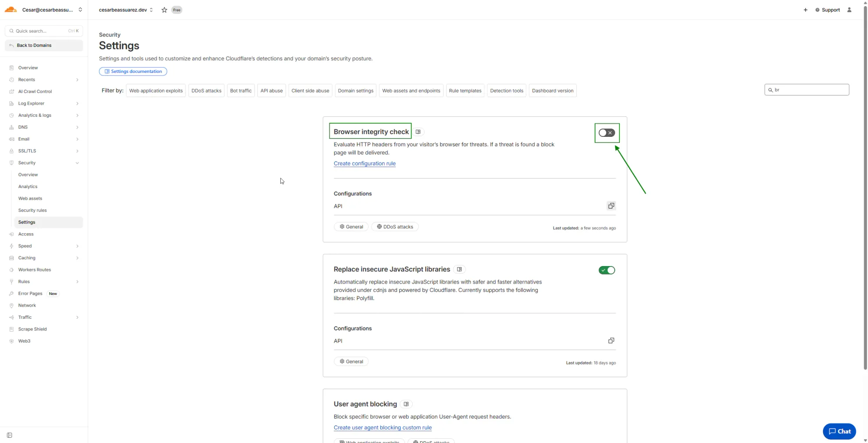
Task: Enable the Browser integrity check toggle
Action: click(x=607, y=132)
